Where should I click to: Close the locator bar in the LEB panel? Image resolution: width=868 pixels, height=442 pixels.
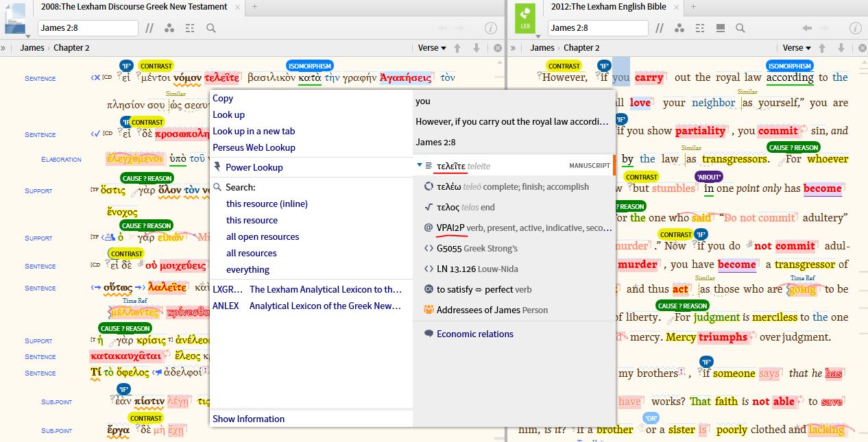863,48
